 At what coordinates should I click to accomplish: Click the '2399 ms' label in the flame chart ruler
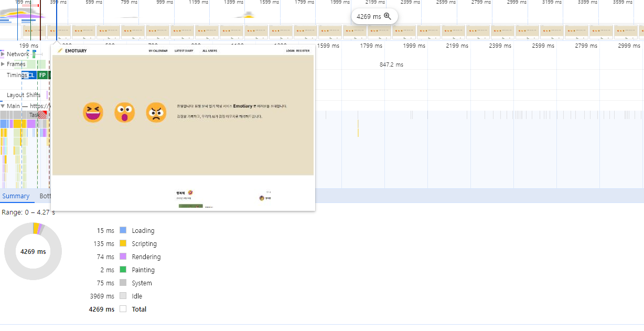(x=500, y=46)
